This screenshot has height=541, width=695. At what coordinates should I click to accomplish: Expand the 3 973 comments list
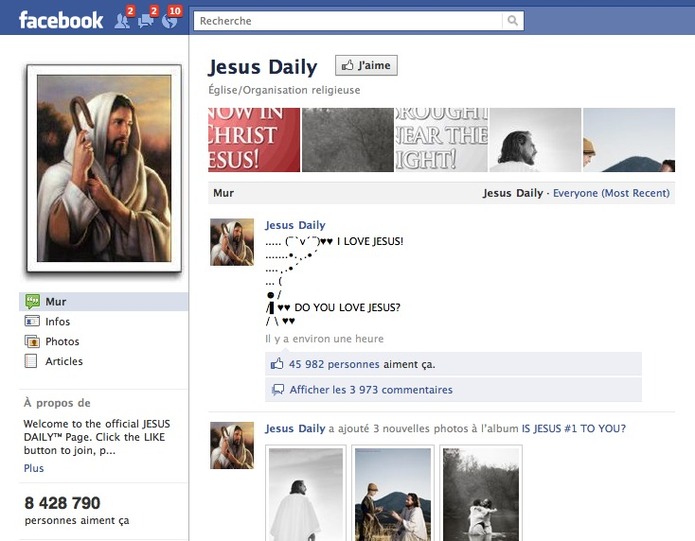coord(370,390)
